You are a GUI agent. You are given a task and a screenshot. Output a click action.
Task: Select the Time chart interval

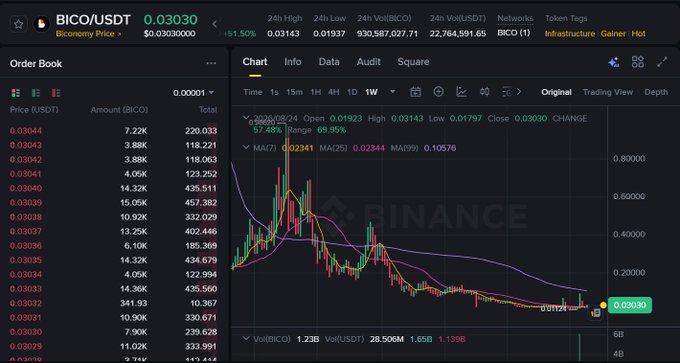tap(253, 92)
